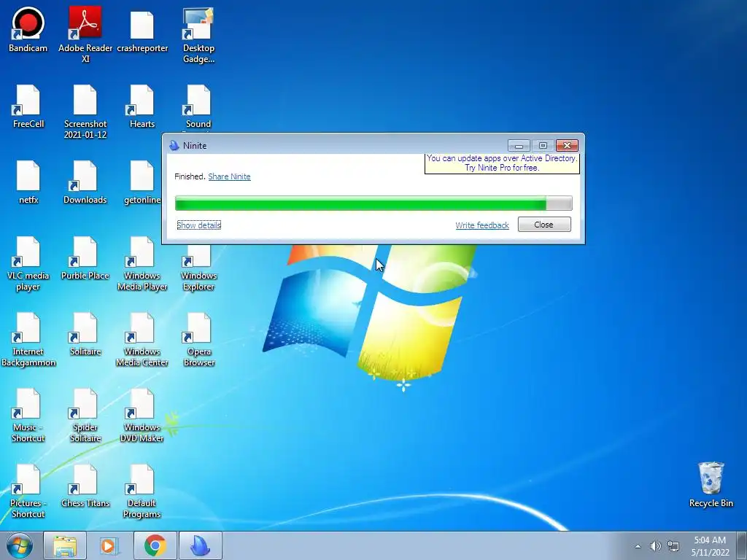This screenshot has width=747, height=560.
Task: Open Google Chrome from the taskbar
Action: (155, 545)
